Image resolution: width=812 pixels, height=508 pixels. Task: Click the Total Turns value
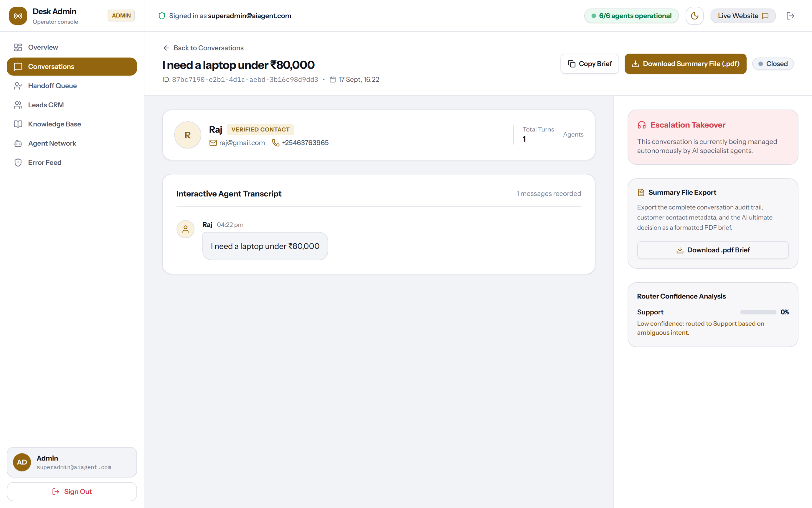(x=524, y=139)
